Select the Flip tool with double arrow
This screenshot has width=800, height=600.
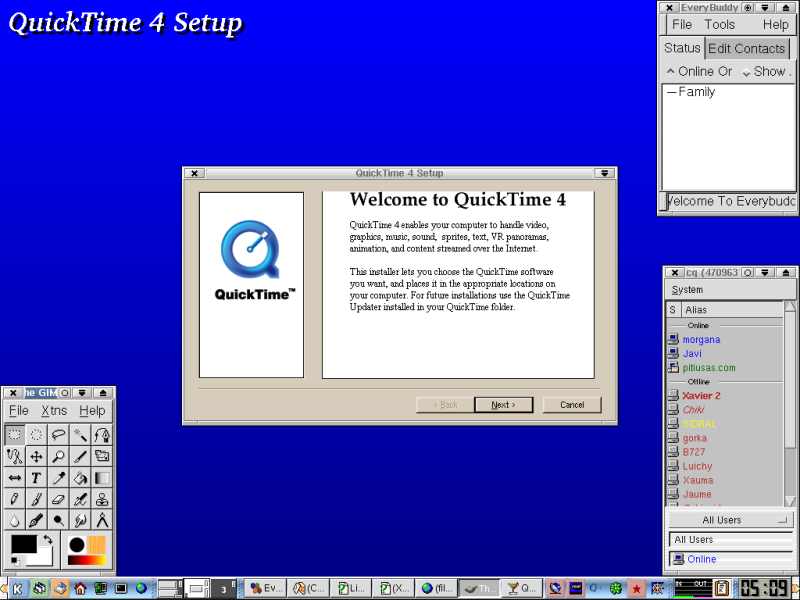coord(14,478)
